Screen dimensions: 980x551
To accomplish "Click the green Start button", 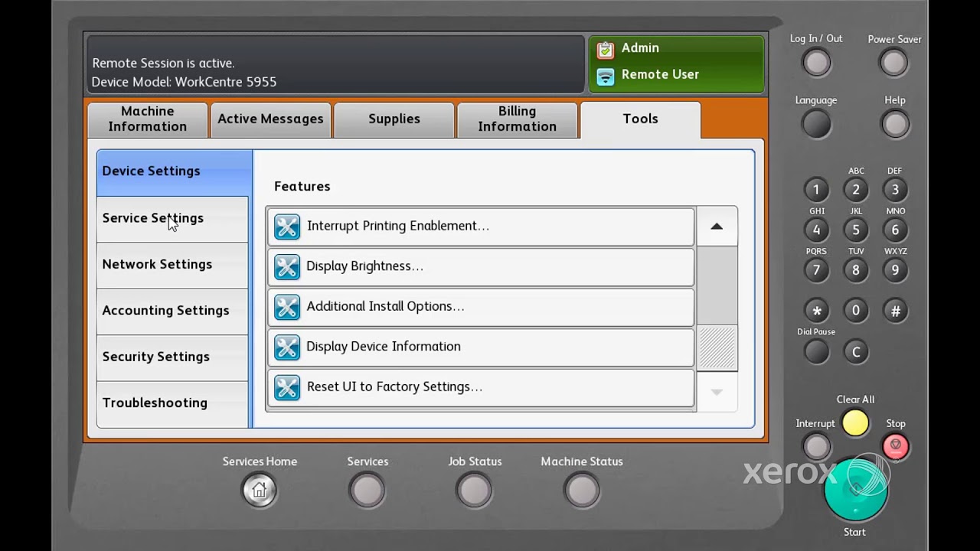I will (x=856, y=490).
